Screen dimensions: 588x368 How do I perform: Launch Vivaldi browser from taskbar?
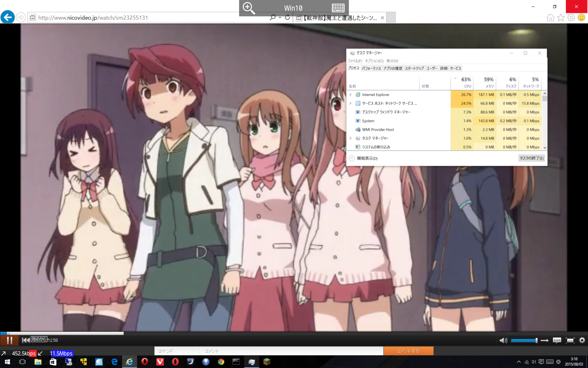[x=160, y=362]
